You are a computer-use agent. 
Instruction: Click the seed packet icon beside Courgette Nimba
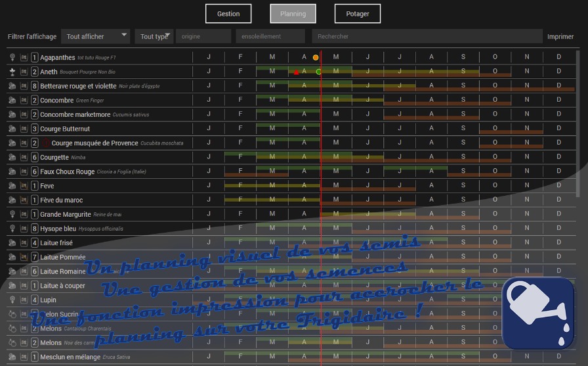click(x=24, y=158)
